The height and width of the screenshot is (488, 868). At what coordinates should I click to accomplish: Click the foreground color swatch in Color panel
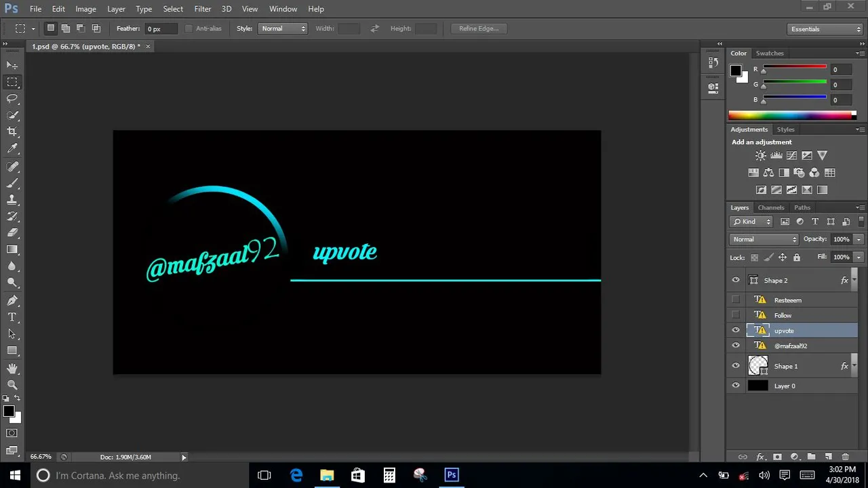click(736, 70)
